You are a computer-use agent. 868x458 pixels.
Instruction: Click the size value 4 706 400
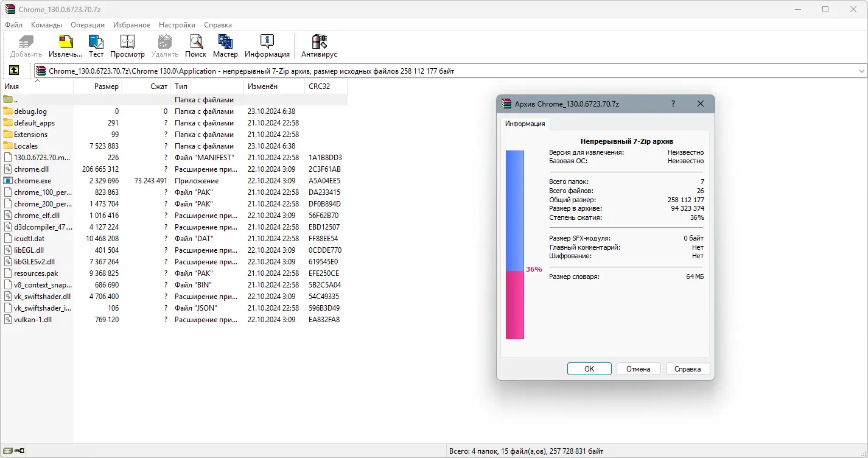(103, 296)
